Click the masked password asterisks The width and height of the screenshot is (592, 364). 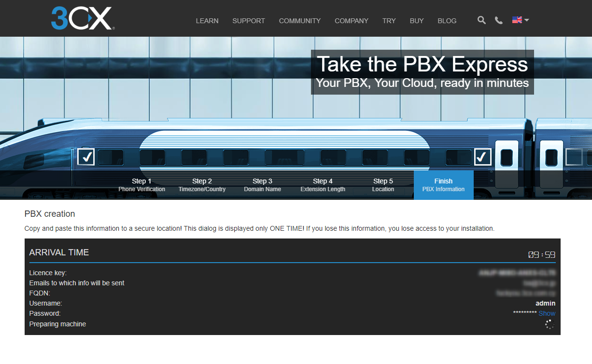pyautogui.click(x=525, y=313)
